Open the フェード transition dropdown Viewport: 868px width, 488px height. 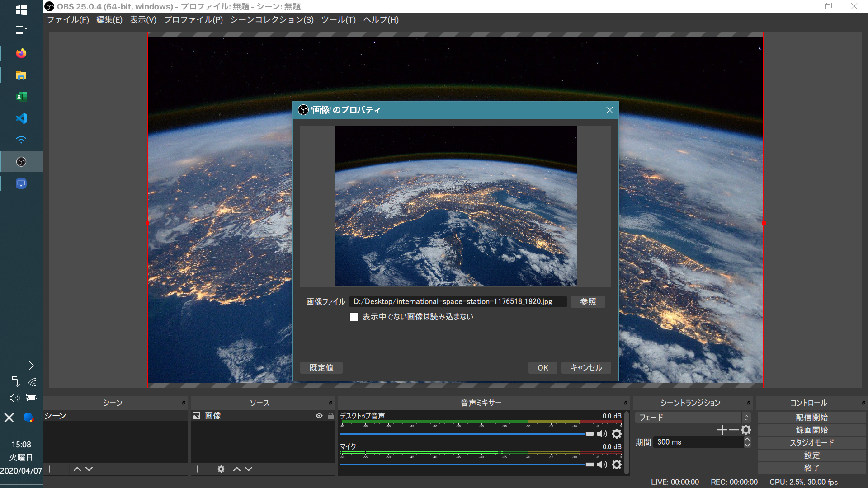[693, 418]
